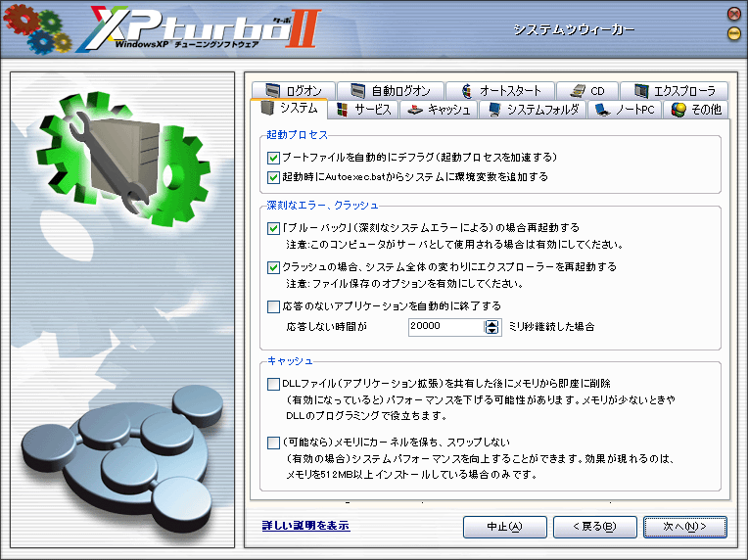Click the ノートPC laptop icon
The width and height of the screenshot is (748, 560).
[602, 110]
